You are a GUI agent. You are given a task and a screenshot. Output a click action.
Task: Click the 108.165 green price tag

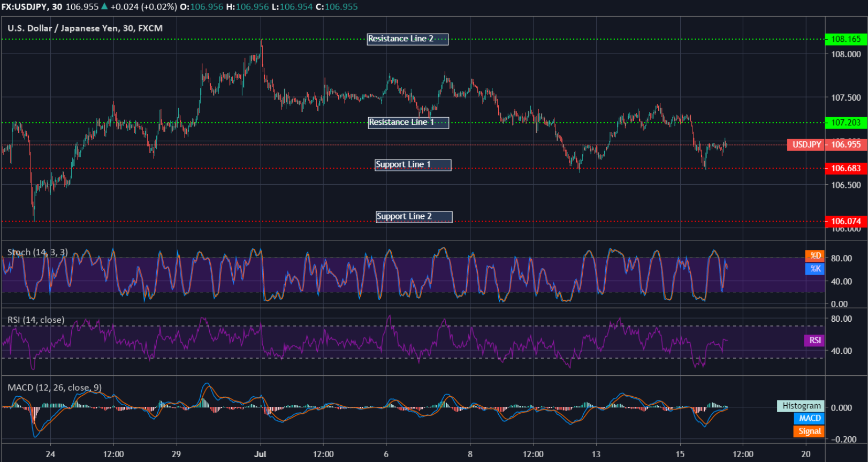click(x=846, y=39)
